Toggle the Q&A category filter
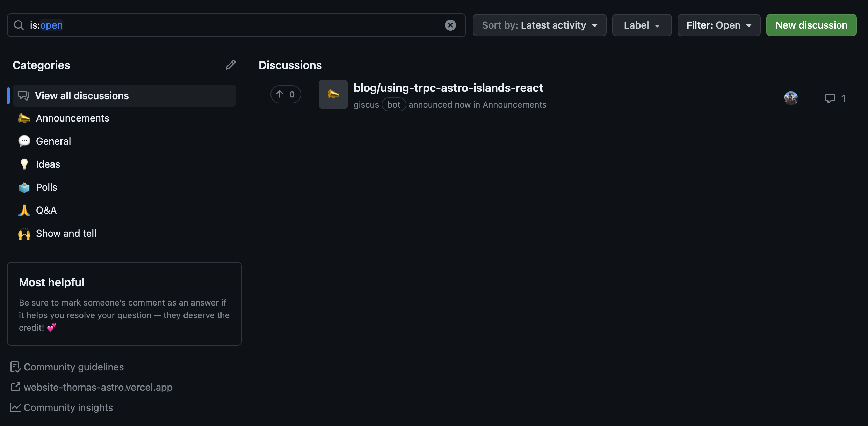This screenshot has width=868, height=426. coord(46,210)
